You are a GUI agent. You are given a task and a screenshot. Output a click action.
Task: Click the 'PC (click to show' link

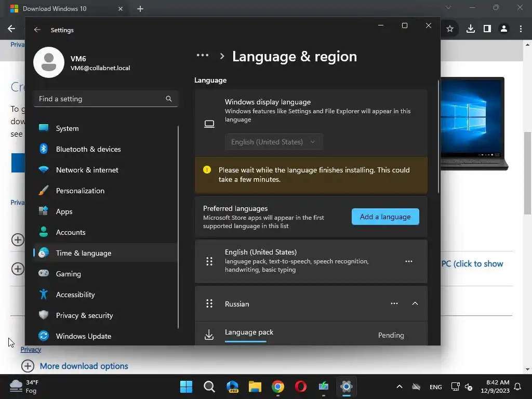[472, 264]
